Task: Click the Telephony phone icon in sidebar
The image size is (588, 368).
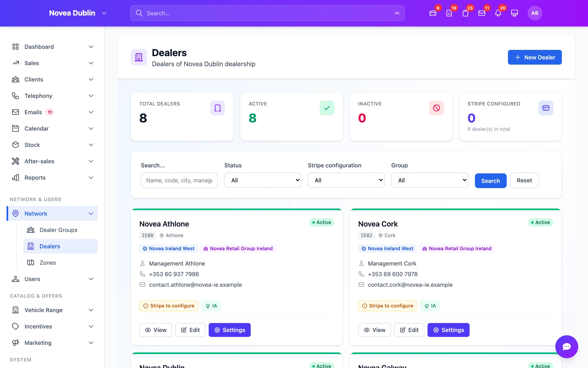Action: (x=16, y=96)
